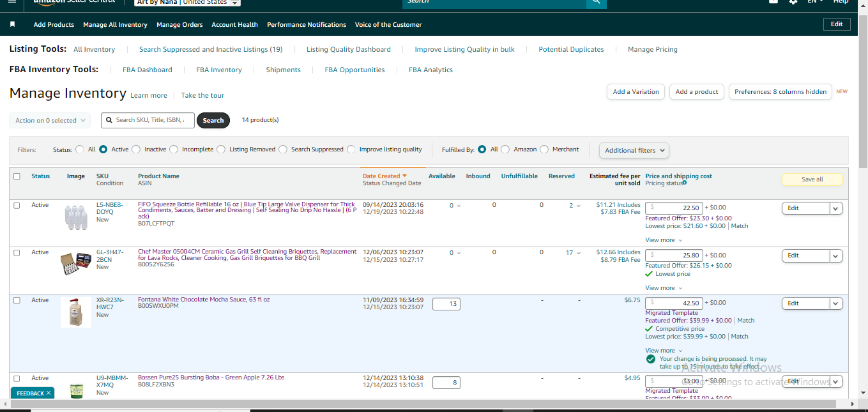Select Fulfilled By Amazon radio button
This screenshot has height=412, width=868.
tap(505, 149)
